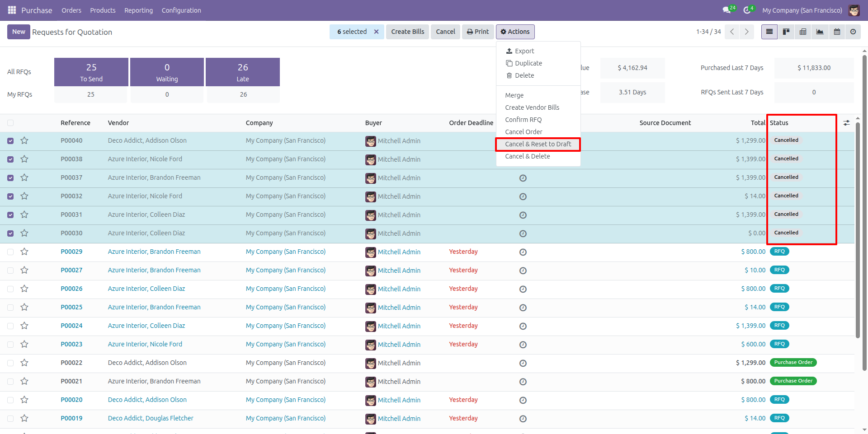Switch to kanban view
Image resolution: width=868 pixels, height=434 pixels.
(786, 32)
